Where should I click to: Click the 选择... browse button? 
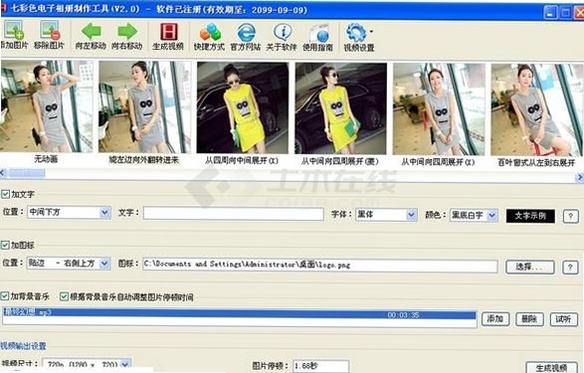(x=530, y=267)
